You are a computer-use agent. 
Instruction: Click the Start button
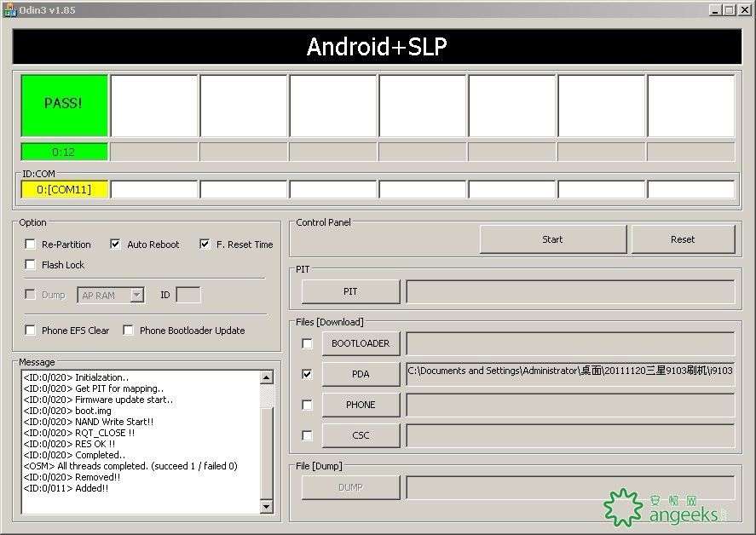point(552,239)
